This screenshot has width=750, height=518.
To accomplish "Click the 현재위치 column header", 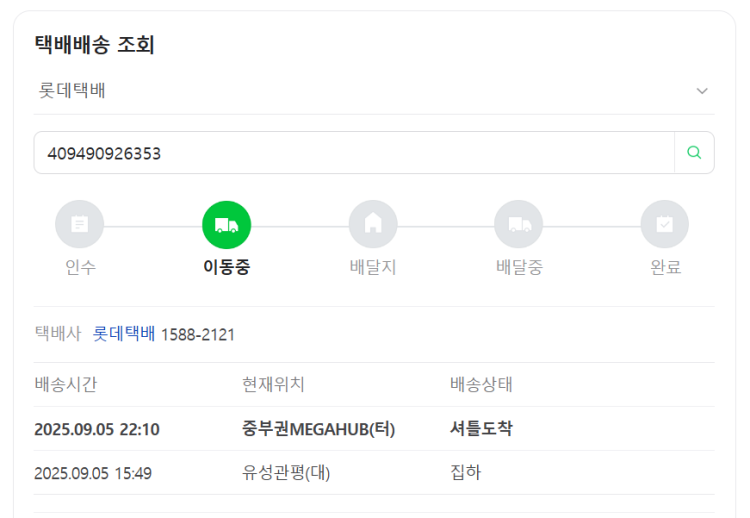I will click(273, 384).
